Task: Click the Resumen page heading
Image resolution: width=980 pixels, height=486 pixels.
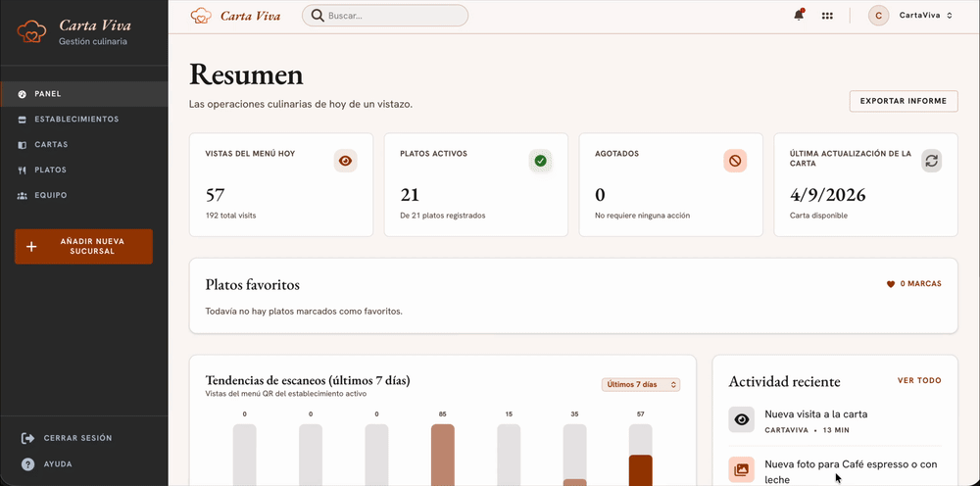Action: 246,75
